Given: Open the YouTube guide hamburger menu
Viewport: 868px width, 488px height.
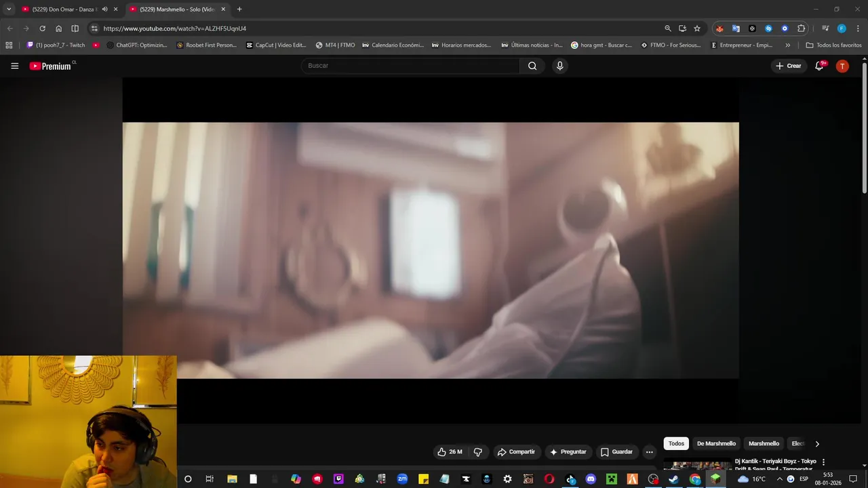Looking at the screenshot, I should [15, 66].
